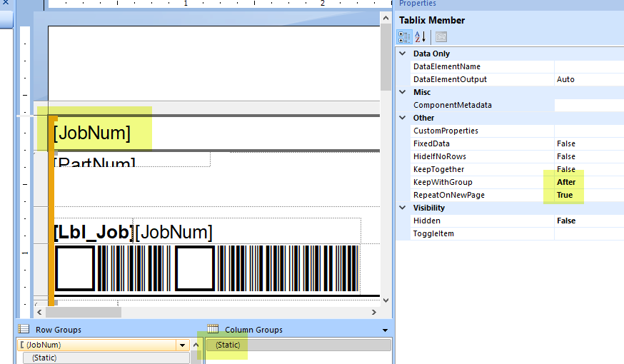Collapse the Data Only category
The image size is (624, 364).
(403, 54)
